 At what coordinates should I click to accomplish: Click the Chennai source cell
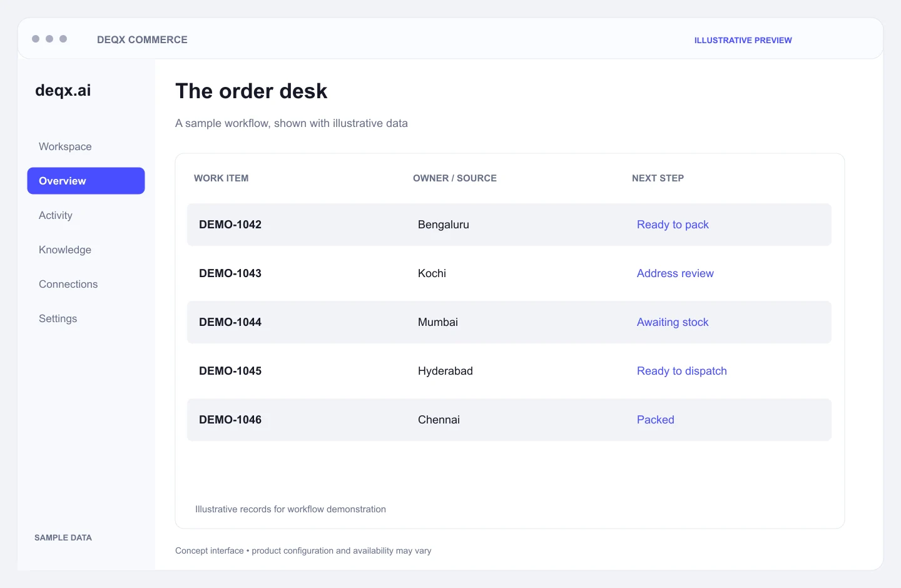(439, 420)
